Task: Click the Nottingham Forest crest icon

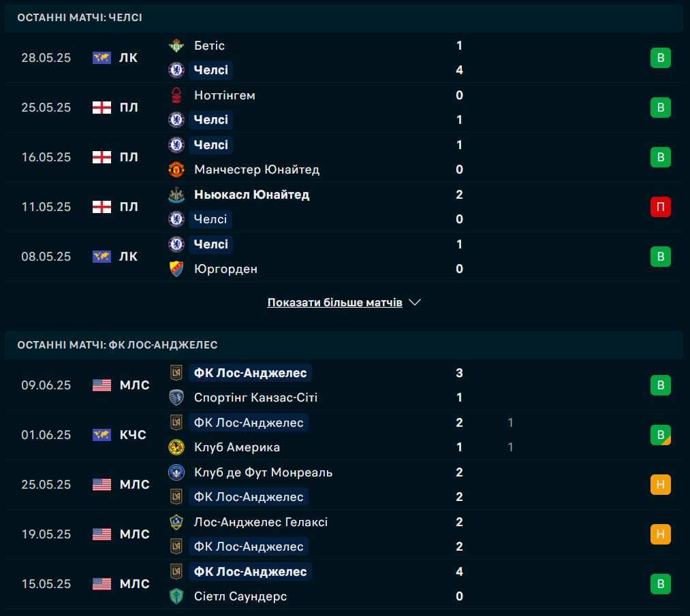Action: pyautogui.click(x=176, y=95)
